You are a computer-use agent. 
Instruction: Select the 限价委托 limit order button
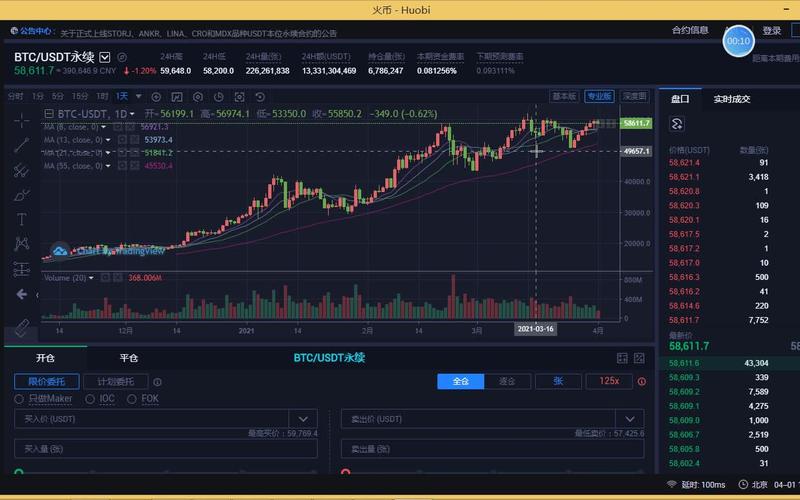(x=46, y=381)
